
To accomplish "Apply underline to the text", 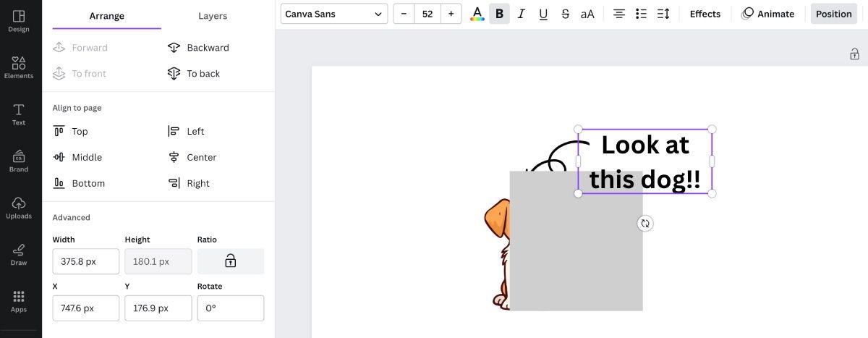I will pos(543,14).
